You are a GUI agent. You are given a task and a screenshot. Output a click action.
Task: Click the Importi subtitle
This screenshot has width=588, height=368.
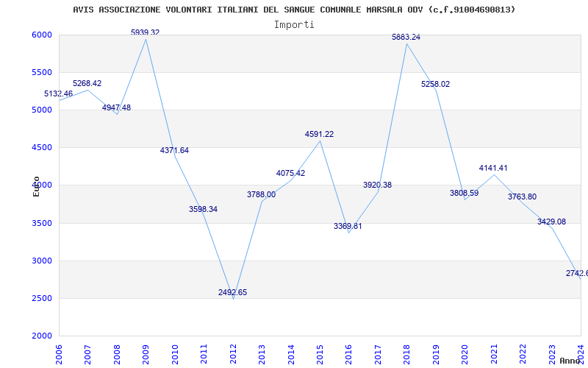(294, 25)
